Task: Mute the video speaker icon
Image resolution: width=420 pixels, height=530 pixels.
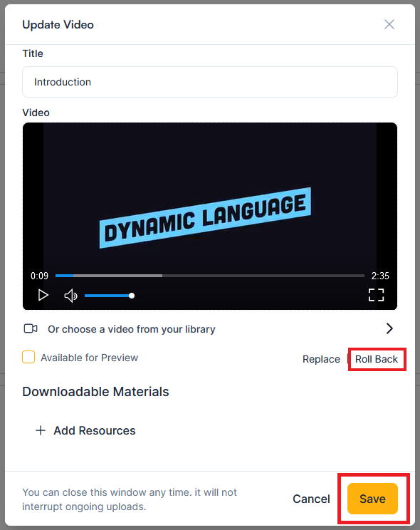Action: pyautogui.click(x=70, y=296)
